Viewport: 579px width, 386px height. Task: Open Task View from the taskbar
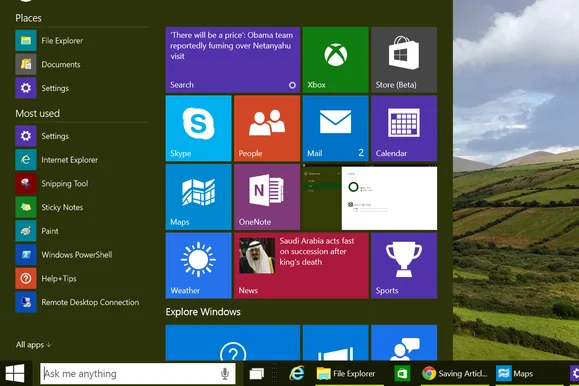point(257,373)
